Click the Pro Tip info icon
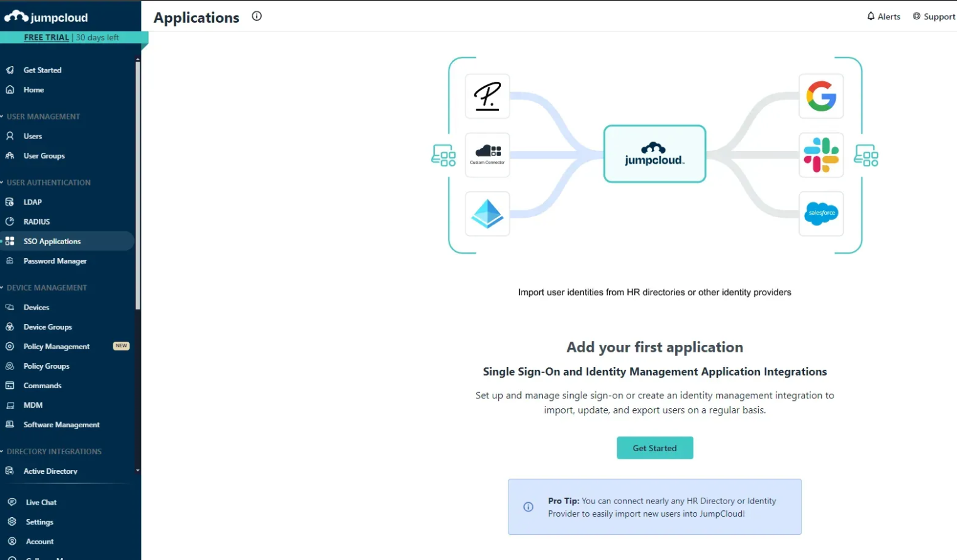The width and height of the screenshot is (957, 560). tap(529, 507)
